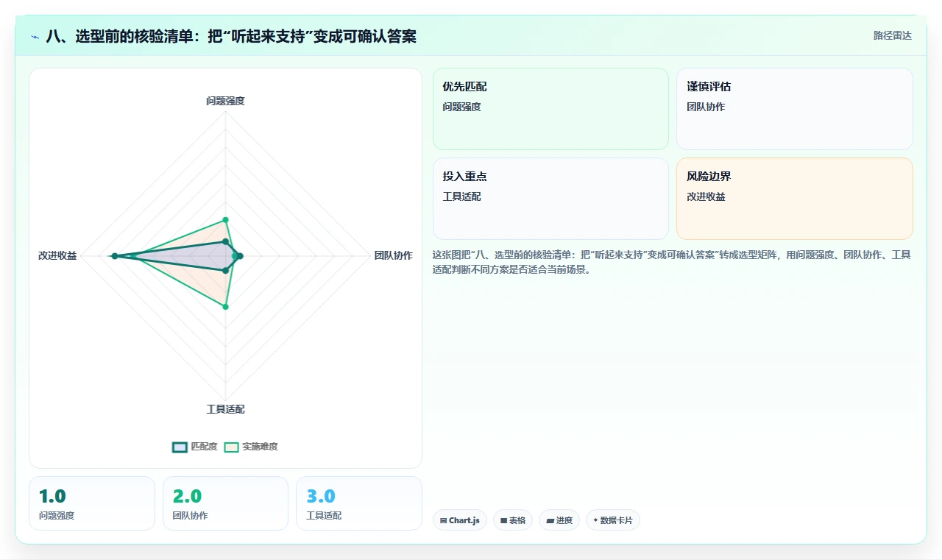Click the page title 八、选型前的核验清单

(x=231, y=36)
